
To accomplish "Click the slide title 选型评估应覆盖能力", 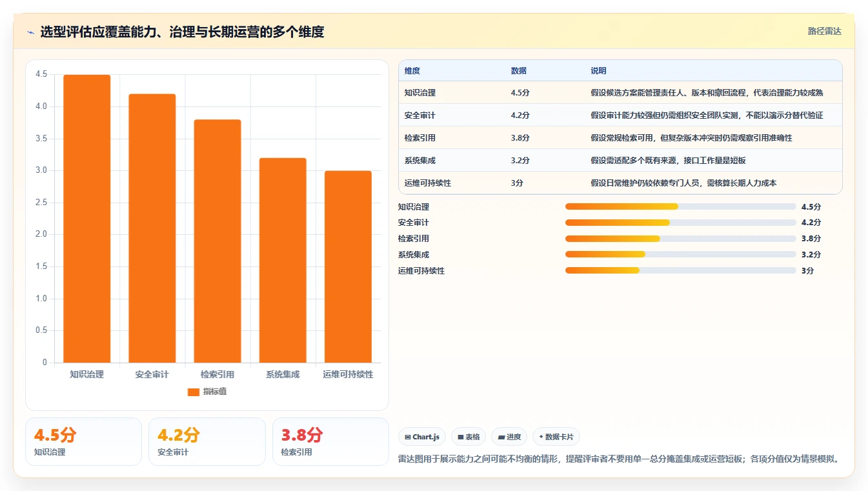I will click(x=182, y=32).
